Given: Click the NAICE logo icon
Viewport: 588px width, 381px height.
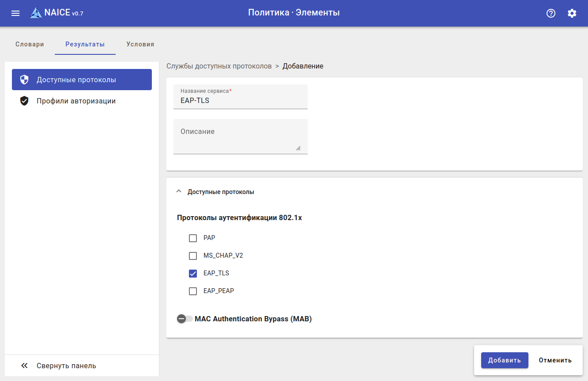Looking at the screenshot, I should tap(36, 13).
